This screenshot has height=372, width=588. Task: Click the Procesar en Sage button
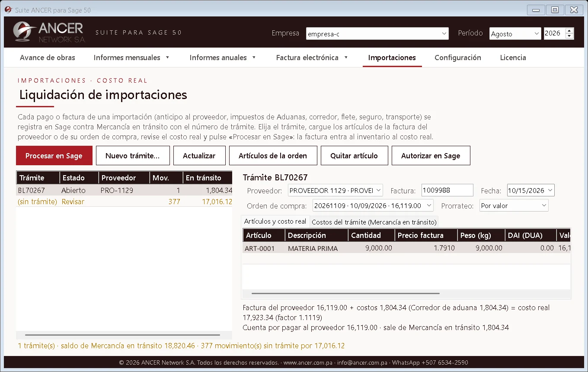(x=54, y=156)
